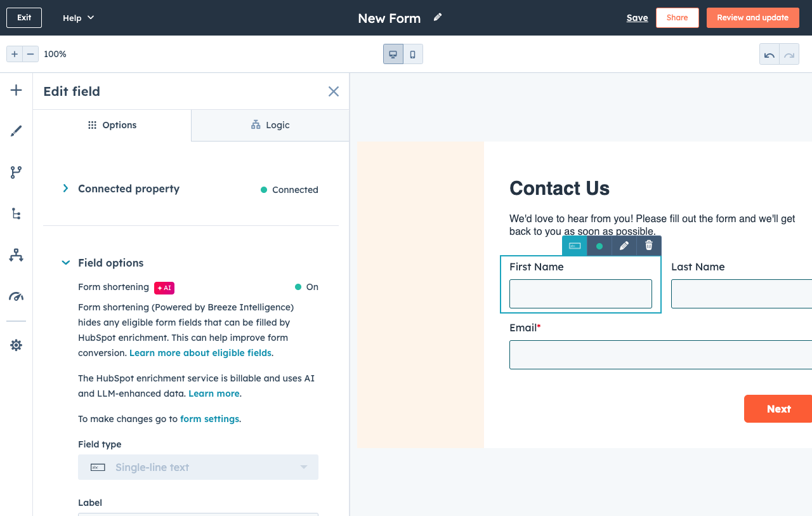Select the paintbrush styling tool in sidebar
Image resolution: width=812 pixels, height=516 pixels.
[x=16, y=130]
